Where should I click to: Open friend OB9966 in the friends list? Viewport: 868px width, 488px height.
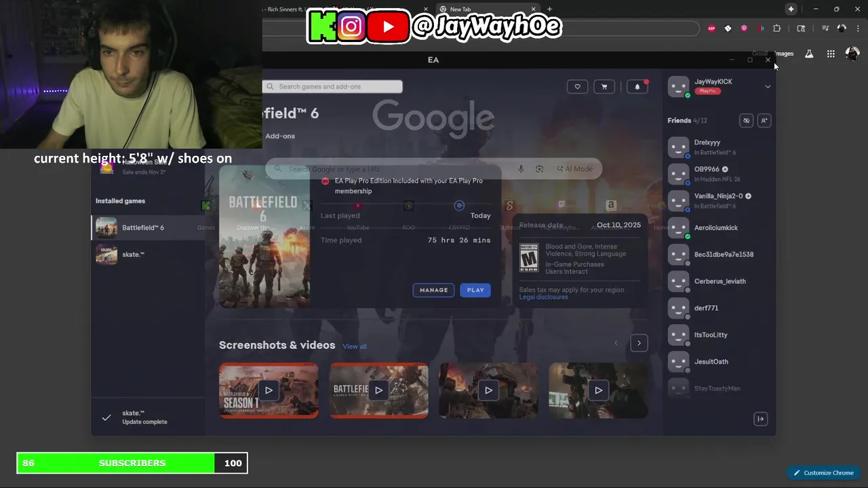pyautogui.click(x=719, y=174)
